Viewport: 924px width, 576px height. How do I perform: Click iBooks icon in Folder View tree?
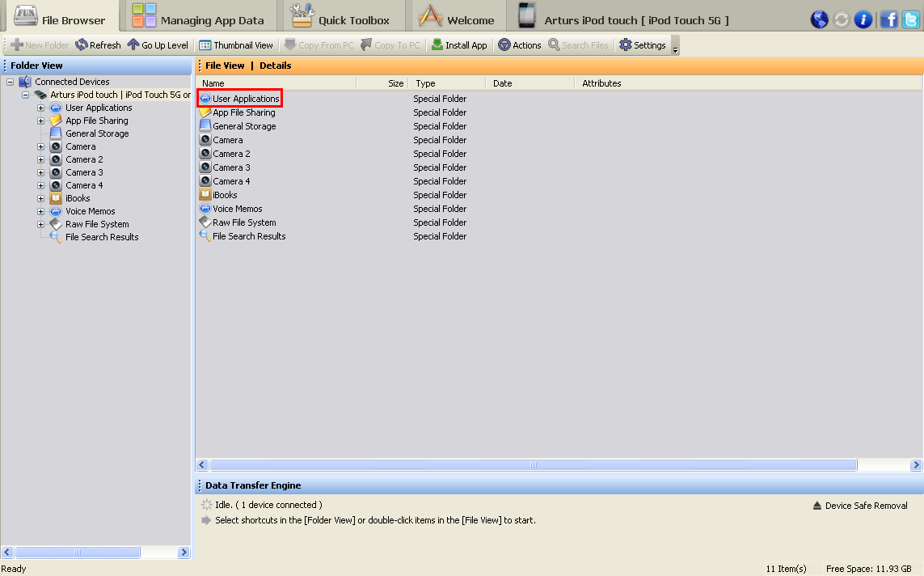pos(56,198)
